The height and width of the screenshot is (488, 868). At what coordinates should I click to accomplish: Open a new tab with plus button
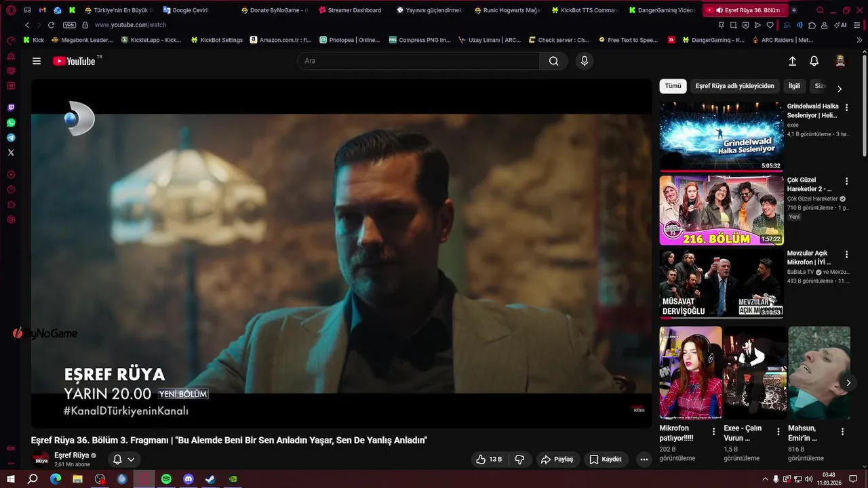coord(794,10)
